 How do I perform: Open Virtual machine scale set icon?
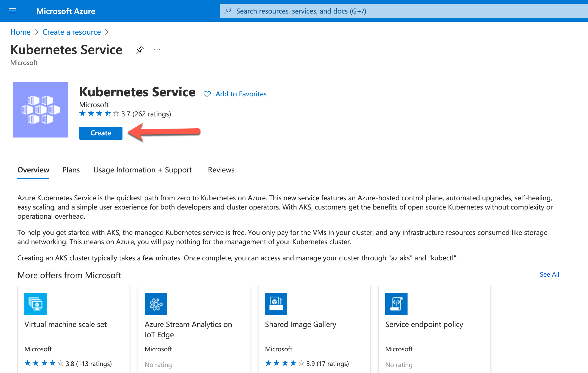pos(35,304)
